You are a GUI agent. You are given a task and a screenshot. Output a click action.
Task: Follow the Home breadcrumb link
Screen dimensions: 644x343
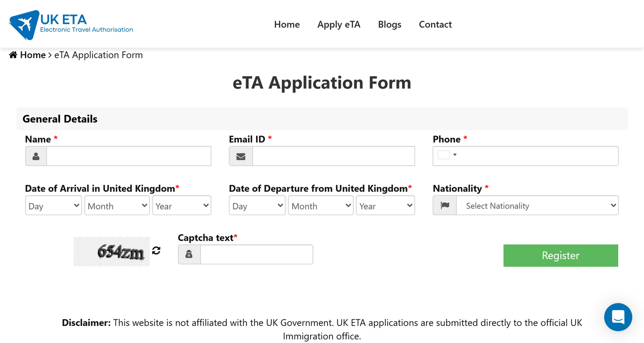[x=33, y=55]
